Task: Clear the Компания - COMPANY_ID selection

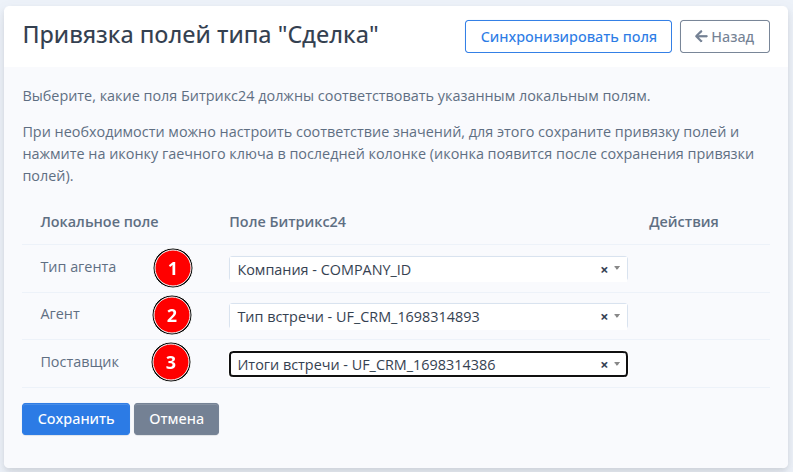Action: pyautogui.click(x=604, y=269)
